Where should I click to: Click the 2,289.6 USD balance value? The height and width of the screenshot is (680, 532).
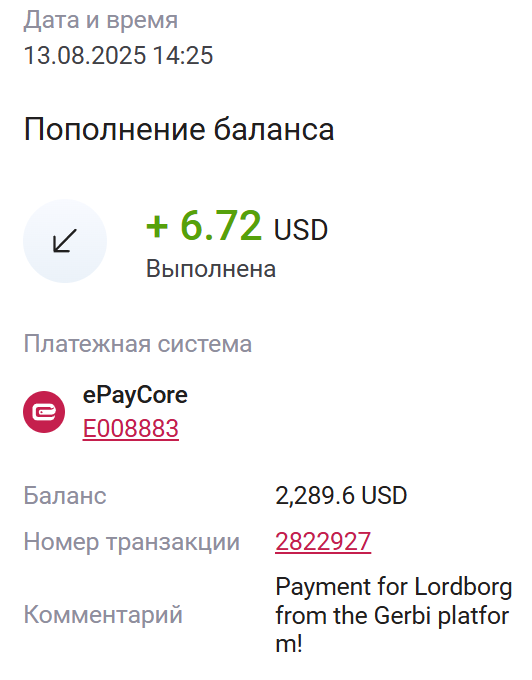click(x=341, y=496)
